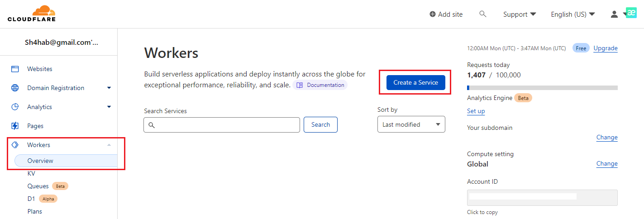Select the KV sidebar item
This screenshot has height=219, width=644.
pyautogui.click(x=31, y=173)
